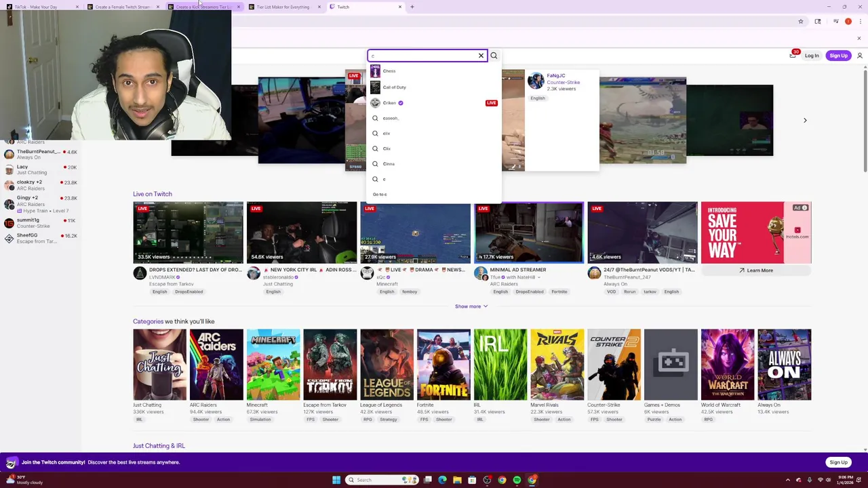Image resolution: width=868 pixels, height=488 pixels.
Task: Switch to the TikTok - Make Your Day tab
Action: 41,7
